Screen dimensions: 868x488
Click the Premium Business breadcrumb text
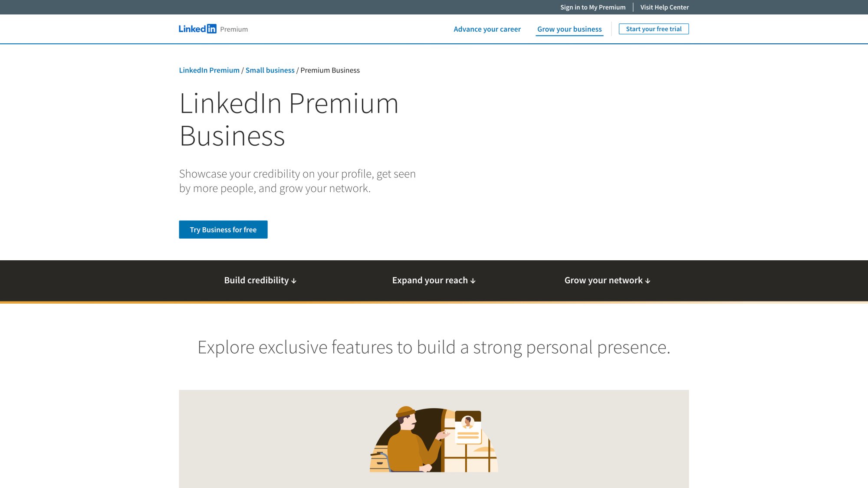point(330,70)
